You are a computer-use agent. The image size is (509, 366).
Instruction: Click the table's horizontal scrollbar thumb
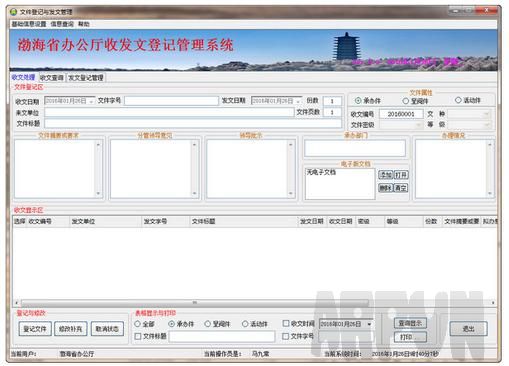[x=195, y=303]
